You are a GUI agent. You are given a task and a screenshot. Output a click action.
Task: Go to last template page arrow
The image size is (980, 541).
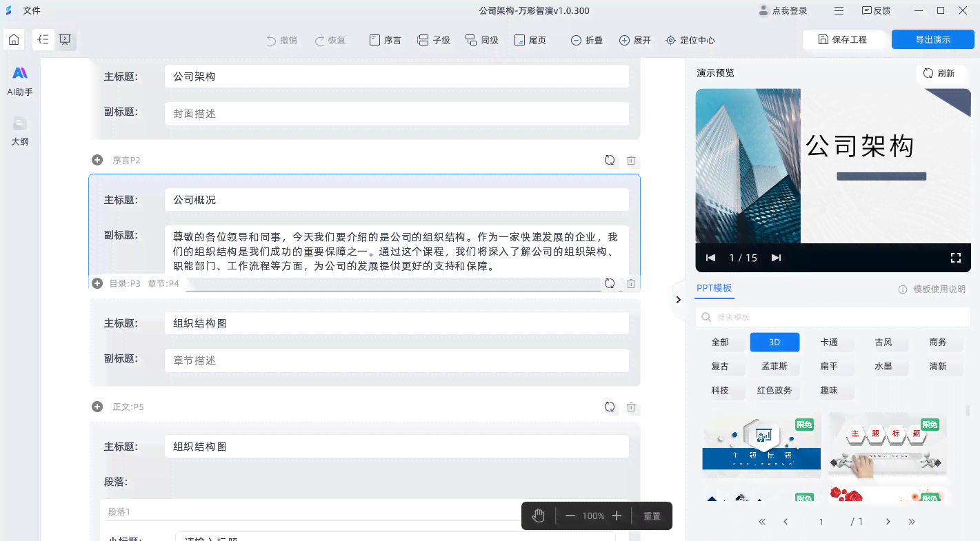(x=912, y=522)
